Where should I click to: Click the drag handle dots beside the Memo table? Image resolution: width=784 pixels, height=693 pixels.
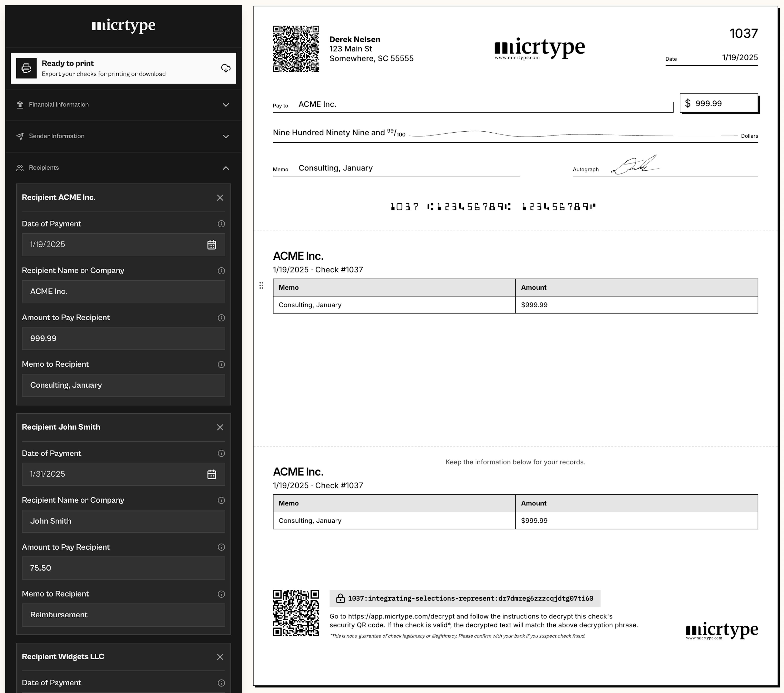click(261, 285)
